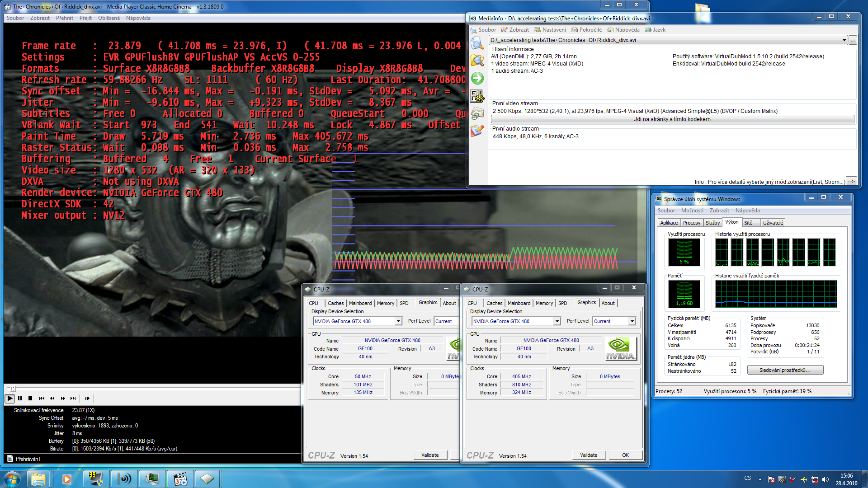Open MediaInfo Jazyk menu
Image resolution: width=868 pixels, height=488 pixels.
655,30
